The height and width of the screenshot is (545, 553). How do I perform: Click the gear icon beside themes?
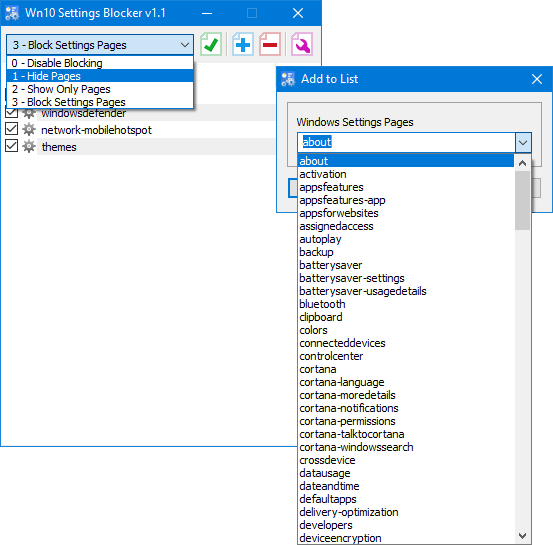tap(29, 146)
